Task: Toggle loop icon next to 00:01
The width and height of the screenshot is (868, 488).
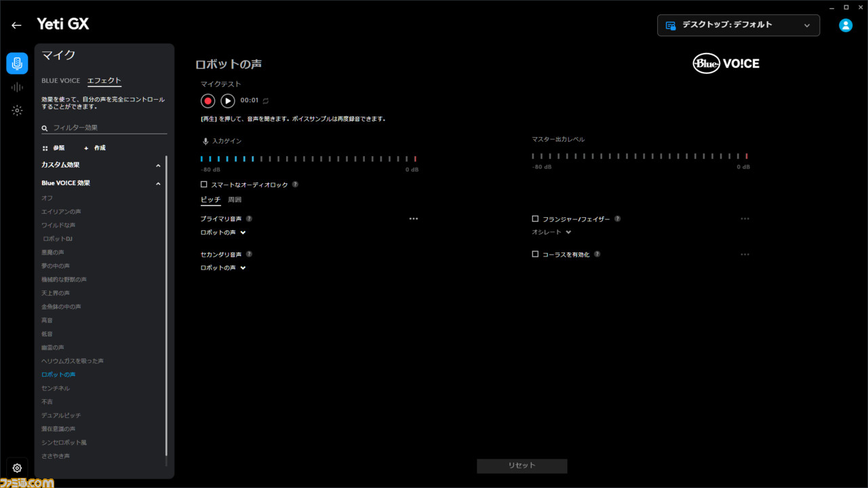Action: (x=266, y=100)
